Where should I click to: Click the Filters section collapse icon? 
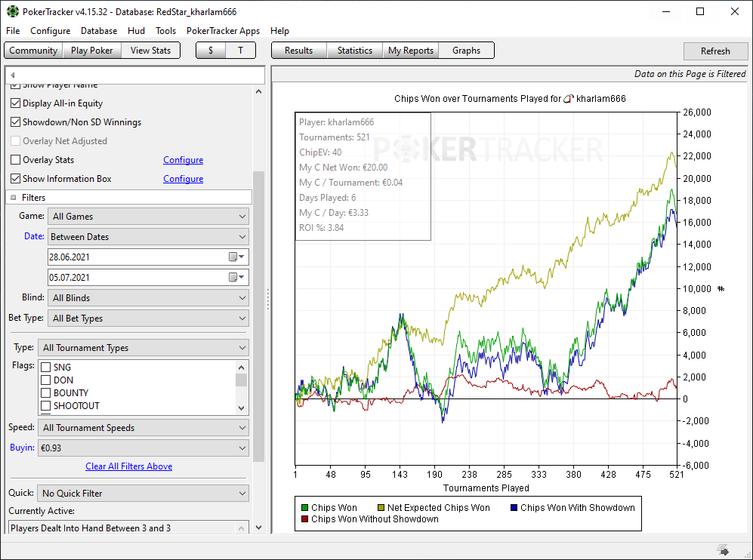coord(14,197)
